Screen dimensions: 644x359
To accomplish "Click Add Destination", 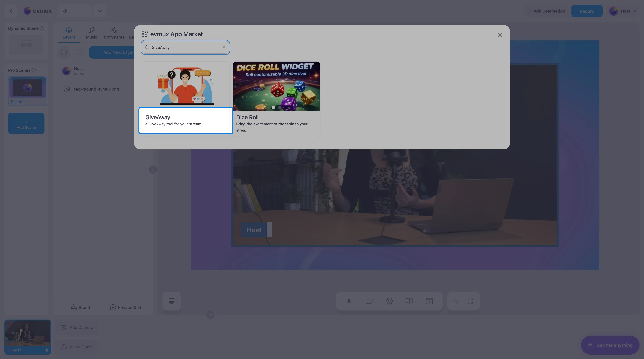I will [546, 11].
